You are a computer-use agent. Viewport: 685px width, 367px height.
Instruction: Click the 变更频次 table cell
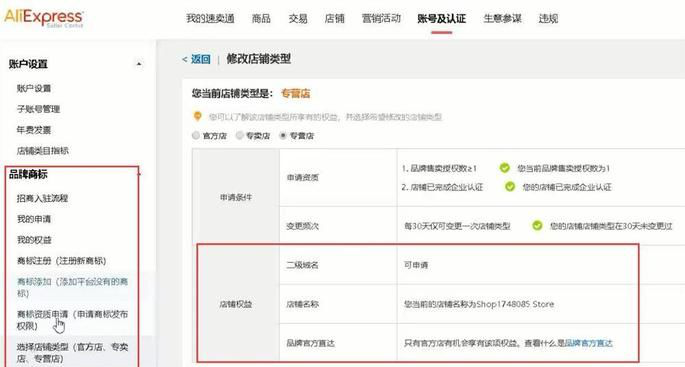(338, 226)
